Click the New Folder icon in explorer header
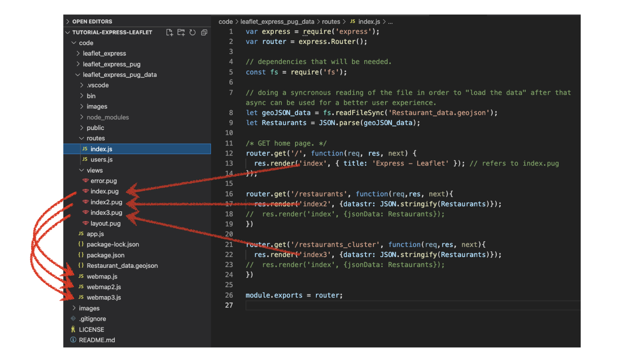 tap(181, 33)
